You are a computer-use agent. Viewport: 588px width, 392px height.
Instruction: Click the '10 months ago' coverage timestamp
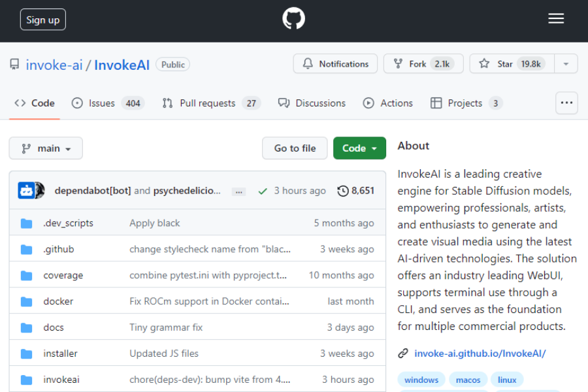tap(341, 275)
